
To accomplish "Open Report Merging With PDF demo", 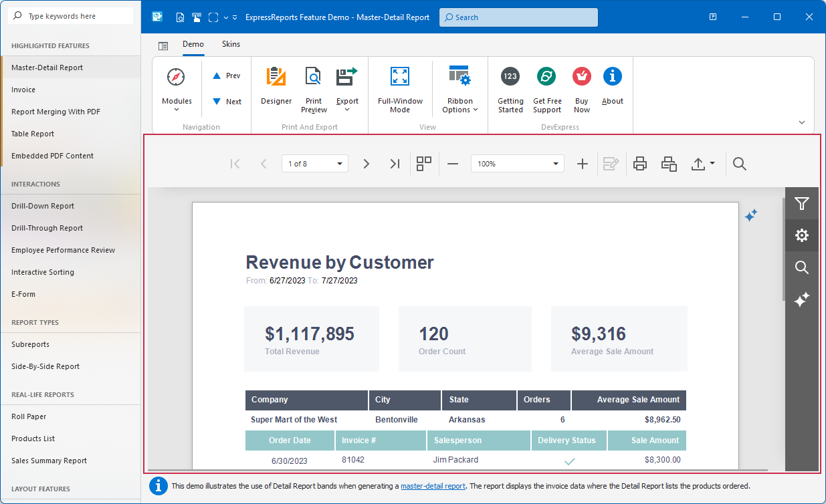I will click(71, 112).
